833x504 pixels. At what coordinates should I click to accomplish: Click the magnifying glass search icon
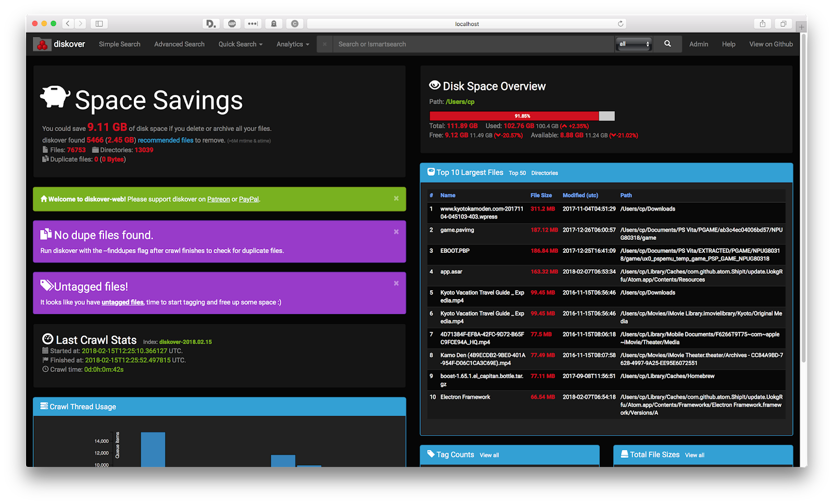coord(667,44)
